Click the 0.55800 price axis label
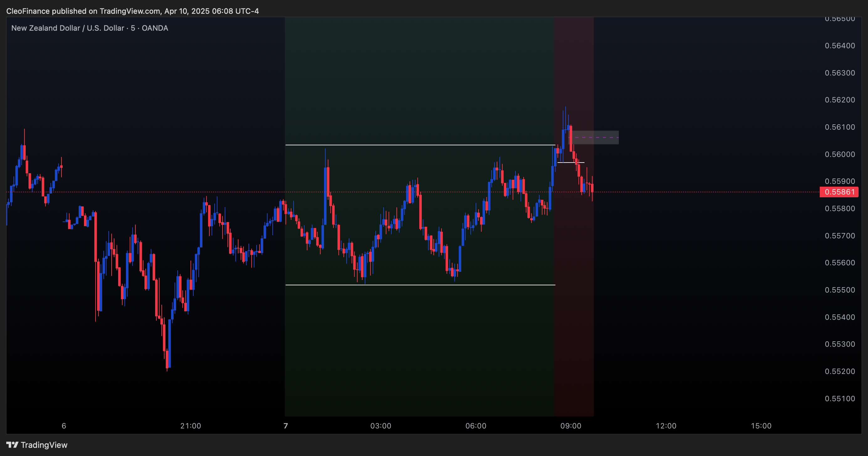Screen dimensions: 868x456 pyautogui.click(x=840, y=209)
